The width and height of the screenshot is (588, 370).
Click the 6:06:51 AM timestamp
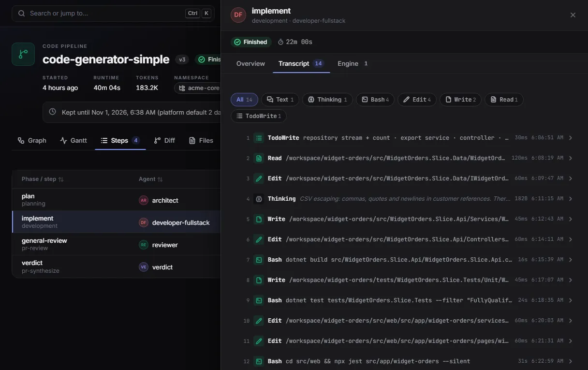[x=547, y=138]
